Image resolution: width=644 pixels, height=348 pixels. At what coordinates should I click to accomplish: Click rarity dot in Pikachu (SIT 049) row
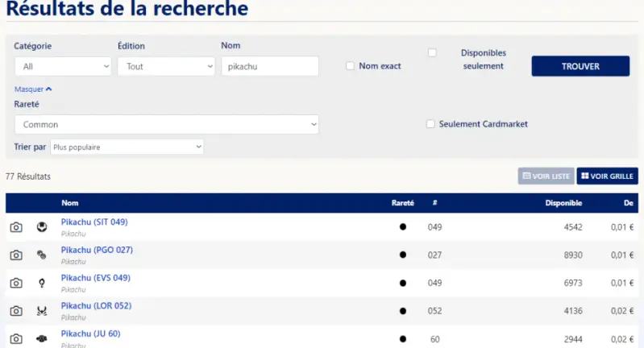[403, 227]
